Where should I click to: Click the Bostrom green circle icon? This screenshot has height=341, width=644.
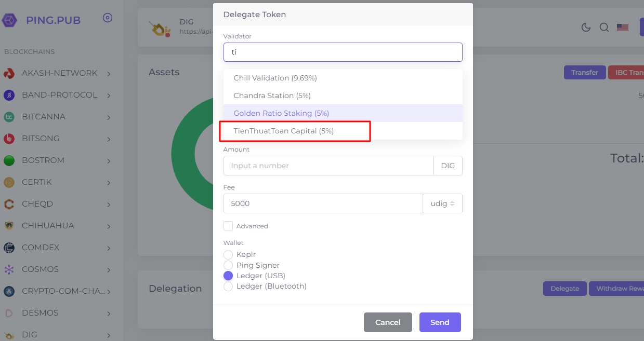pos(9,160)
